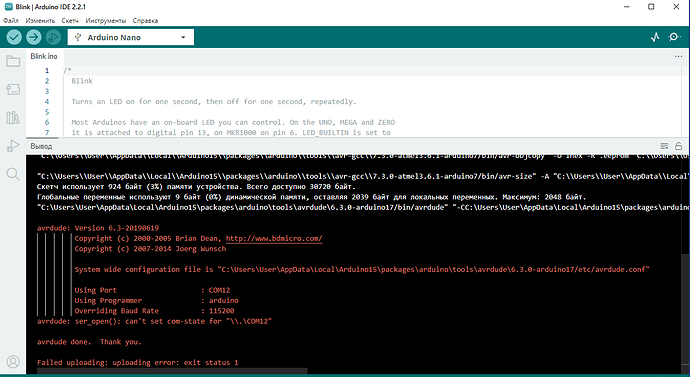This screenshot has height=377, width=690.
Task: Click the 'avrdude: Version 6.3-20190619' line
Action: click(x=98, y=228)
